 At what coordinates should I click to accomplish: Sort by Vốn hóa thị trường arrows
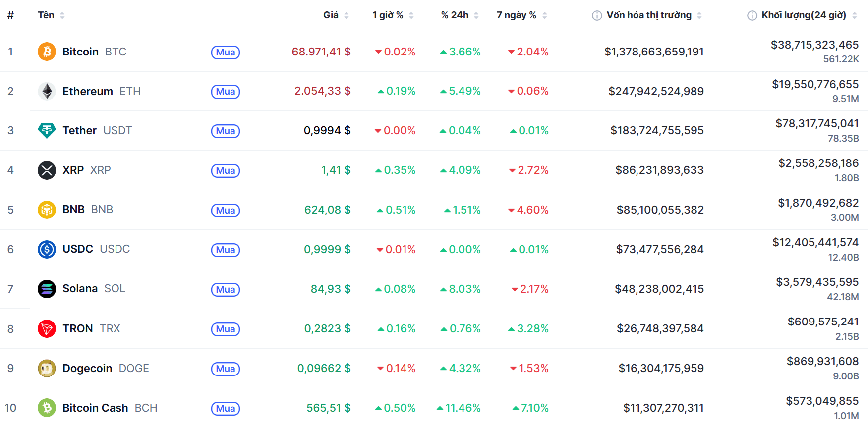pyautogui.click(x=699, y=16)
